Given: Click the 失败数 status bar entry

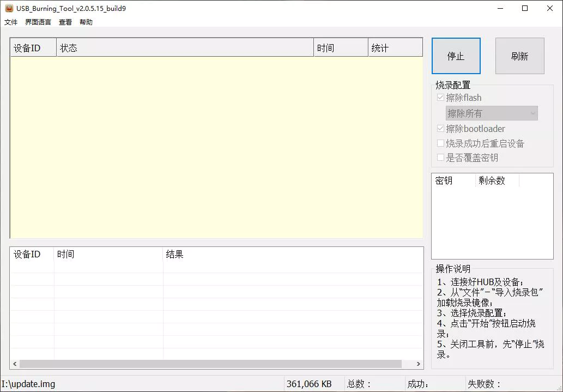Looking at the screenshot, I should pyautogui.click(x=485, y=384).
